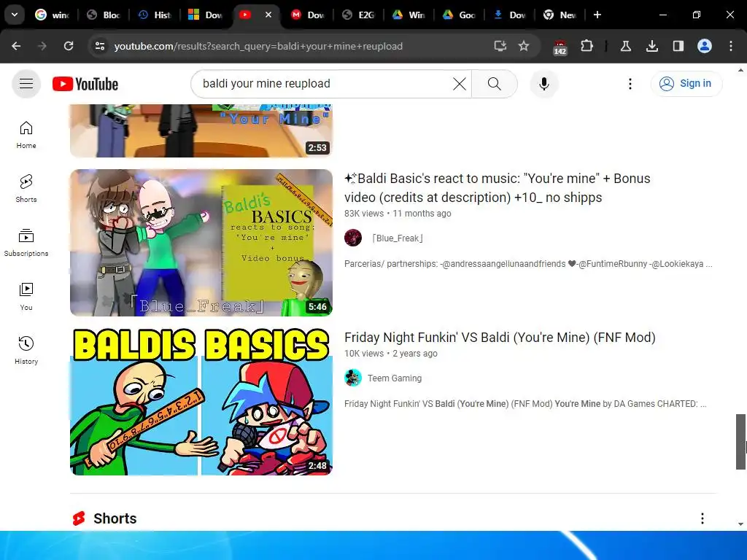Go to the YouTube logo home link
747x560 pixels.
pos(85,84)
